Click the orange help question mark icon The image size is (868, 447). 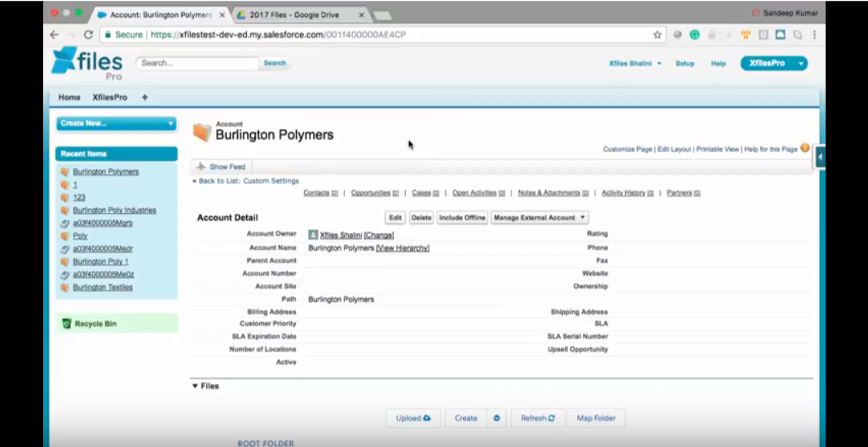(805, 148)
